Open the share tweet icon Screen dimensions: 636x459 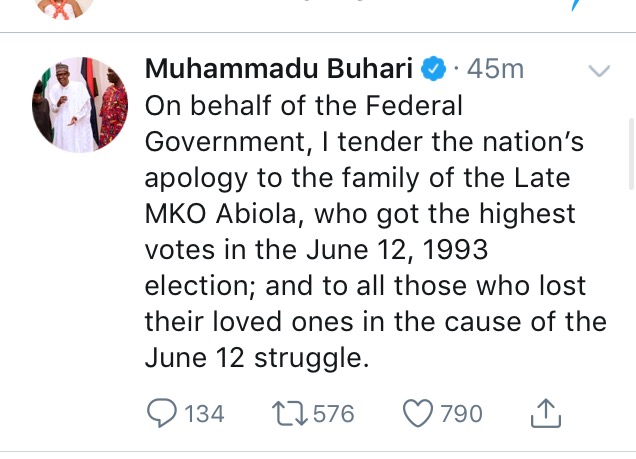(546, 412)
